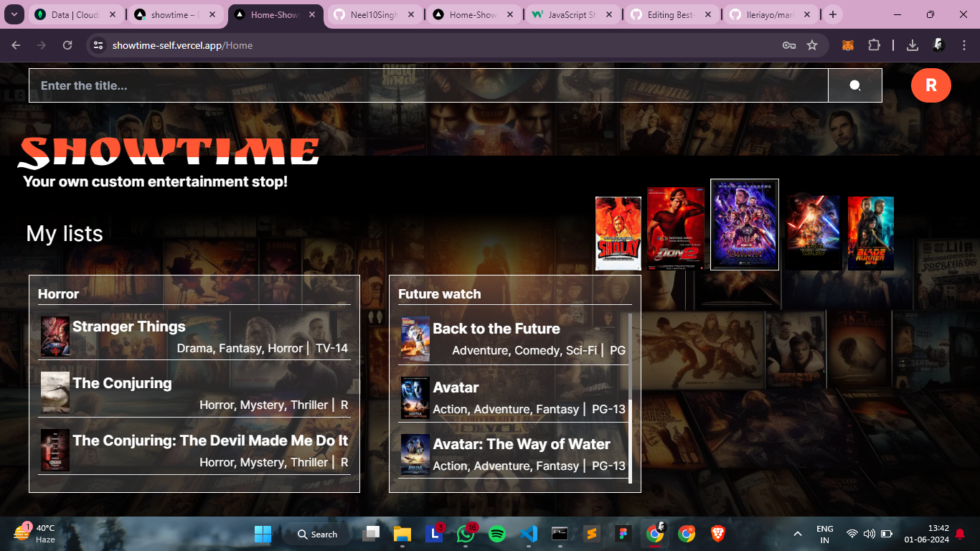Open Visual Studio Code from taskbar

coord(529,534)
